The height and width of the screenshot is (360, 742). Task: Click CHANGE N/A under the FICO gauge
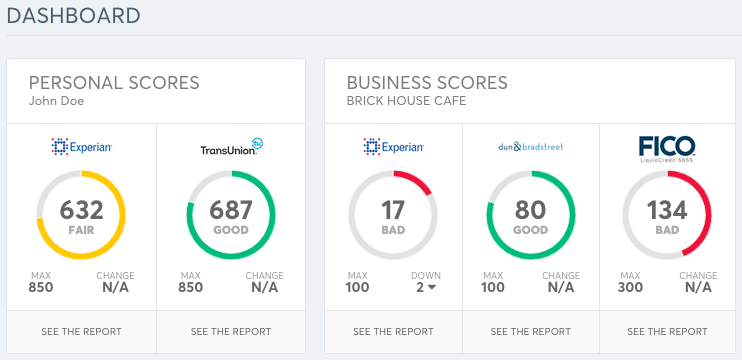point(698,282)
